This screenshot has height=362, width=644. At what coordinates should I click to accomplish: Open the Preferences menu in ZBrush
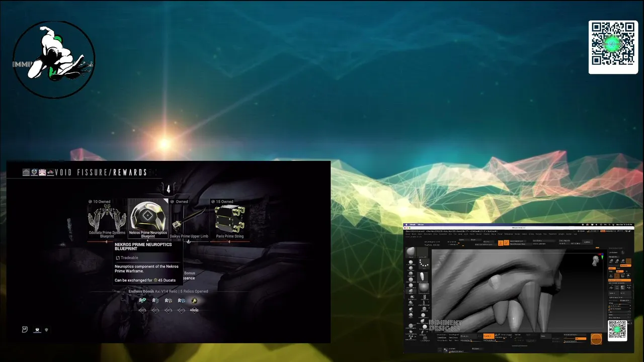pyautogui.click(x=509, y=234)
